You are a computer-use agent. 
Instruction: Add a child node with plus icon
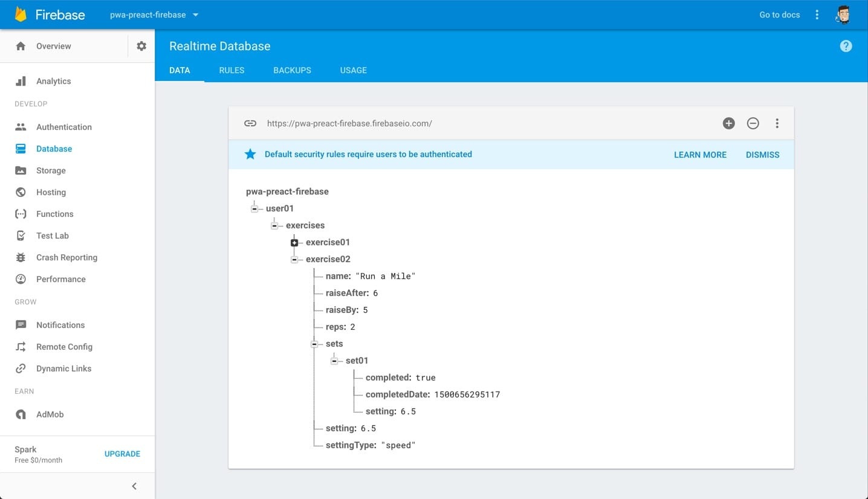coord(728,123)
